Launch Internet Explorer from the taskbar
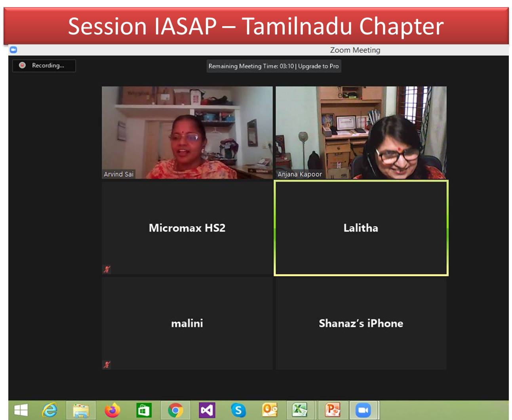Viewport: 512px width, 420px height. (50, 410)
